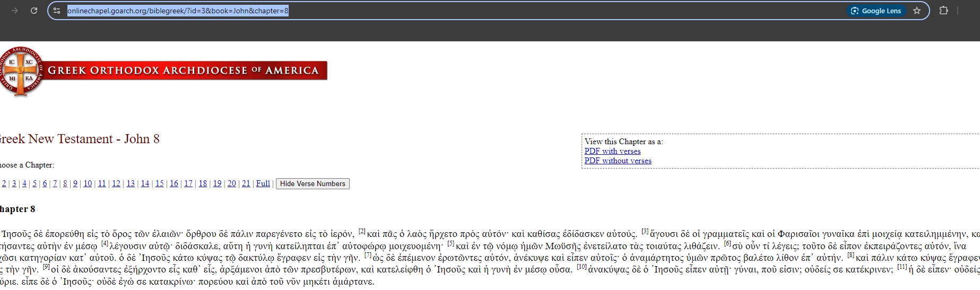Viewport: 980px width, 290px height.
Task: Navigate to chapter 15
Action: pos(159,184)
